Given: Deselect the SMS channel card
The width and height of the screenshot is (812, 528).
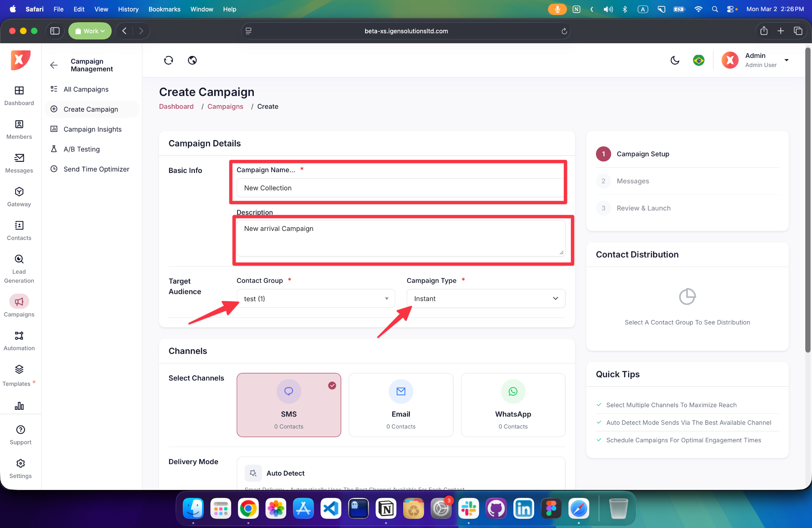Looking at the screenshot, I should coord(289,405).
